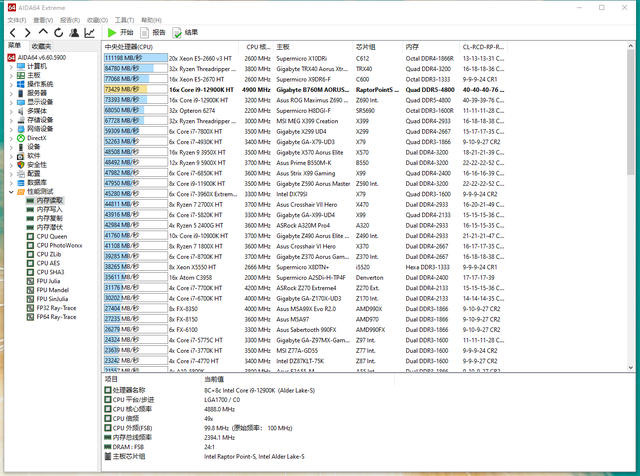The image size is (640, 476).
Task: Expand the 服务器 tree node
Action: pyautogui.click(x=11, y=93)
